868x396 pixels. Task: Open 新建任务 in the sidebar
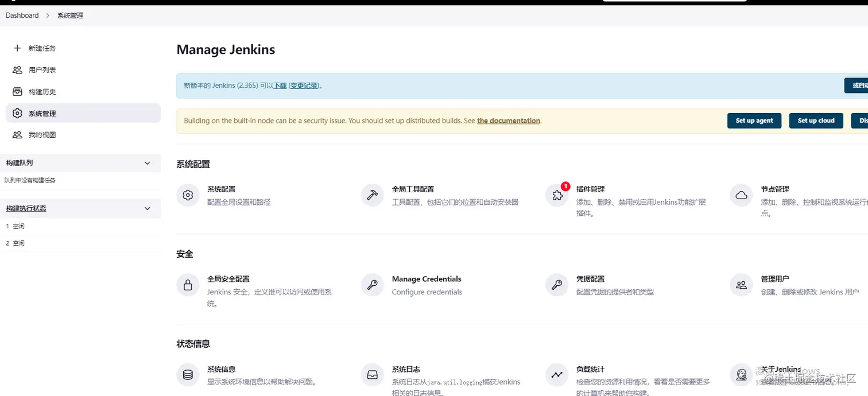click(42, 48)
